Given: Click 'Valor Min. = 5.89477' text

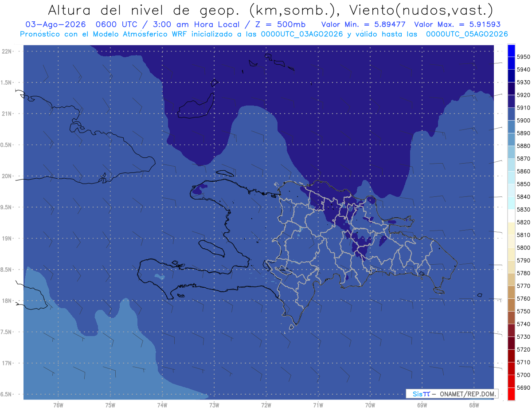Looking at the screenshot, I should tap(364, 24).
